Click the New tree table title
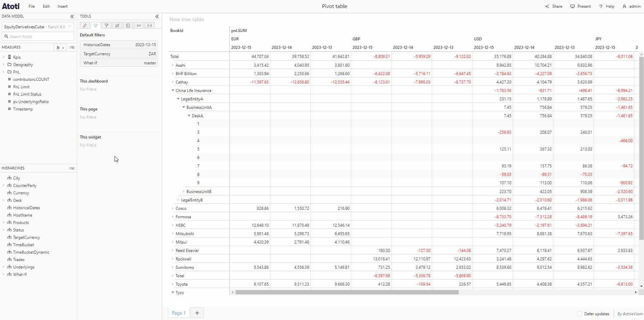This screenshot has height=320, width=644. (187, 20)
